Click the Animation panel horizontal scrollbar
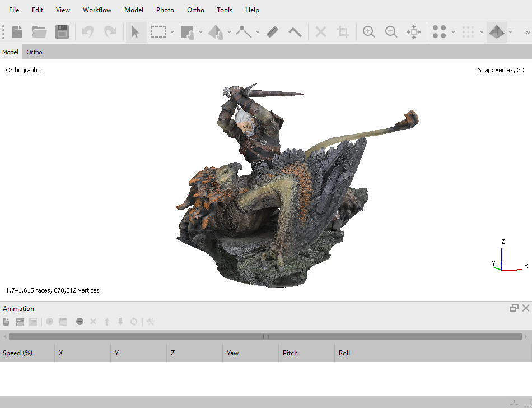 265,336
